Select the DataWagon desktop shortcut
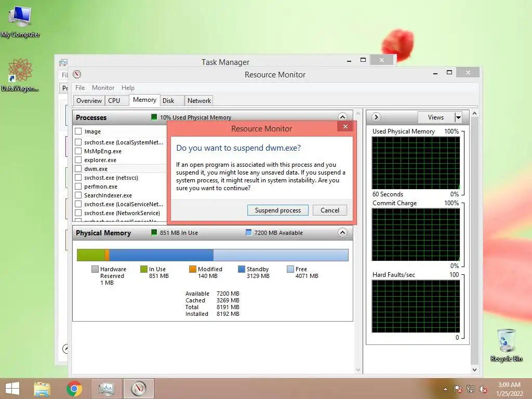This screenshot has height=399, width=532. [20, 75]
